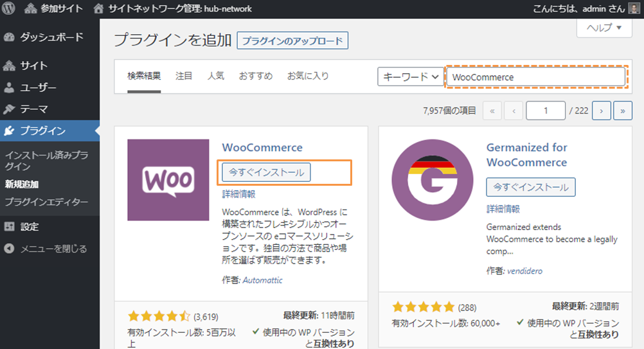The width and height of the screenshot is (644, 349).
Task: Click the こんにちは、admin さん account greeting
Action: pyautogui.click(x=578, y=8)
